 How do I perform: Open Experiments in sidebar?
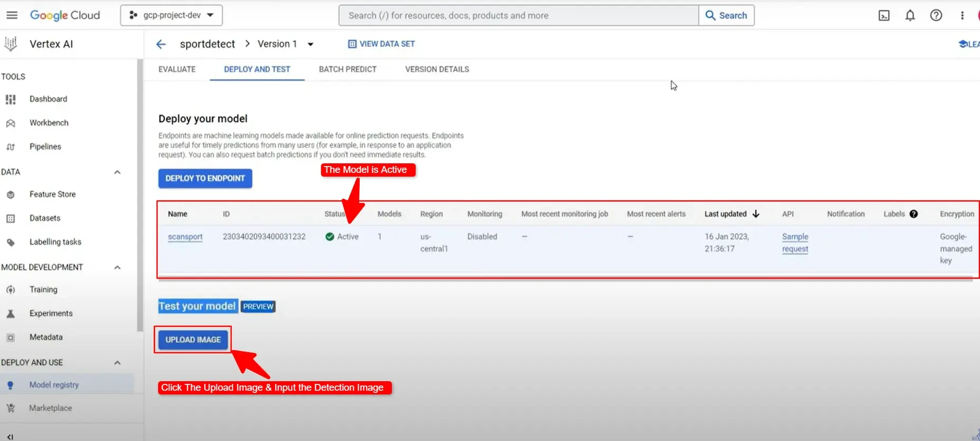(51, 313)
